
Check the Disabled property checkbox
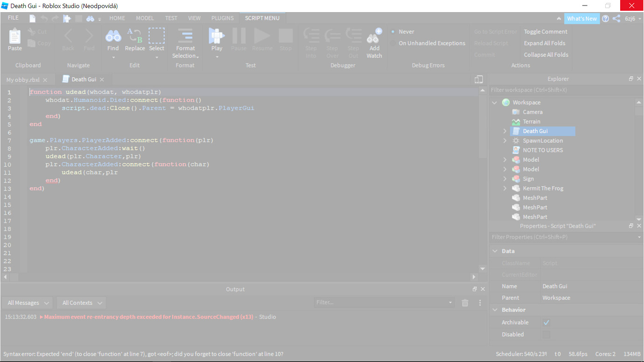[x=546, y=334]
